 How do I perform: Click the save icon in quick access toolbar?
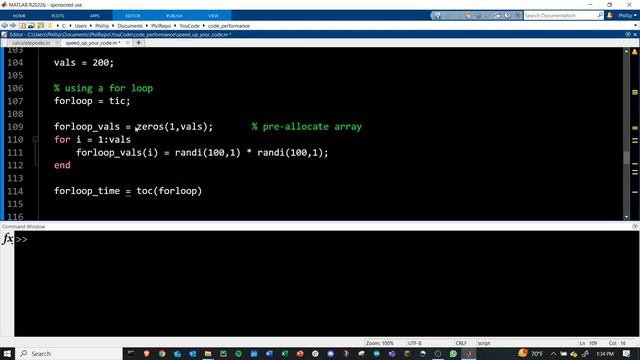(437, 16)
